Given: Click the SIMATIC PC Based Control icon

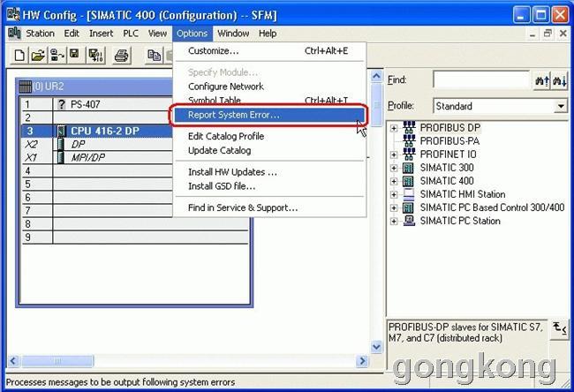Looking at the screenshot, I should 408,207.
